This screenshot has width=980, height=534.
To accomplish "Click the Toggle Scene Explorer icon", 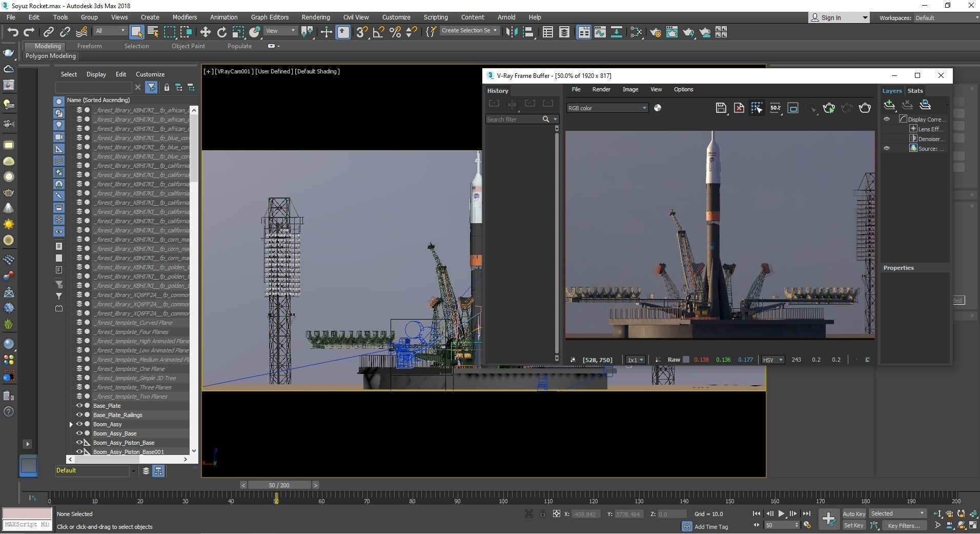I will [x=548, y=32].
